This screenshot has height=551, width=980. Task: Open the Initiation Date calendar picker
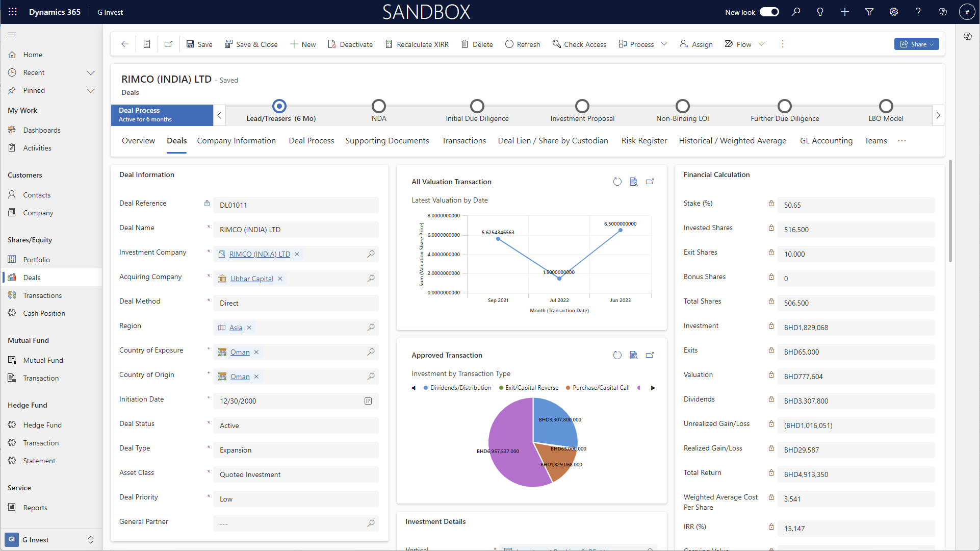[368, 401]
